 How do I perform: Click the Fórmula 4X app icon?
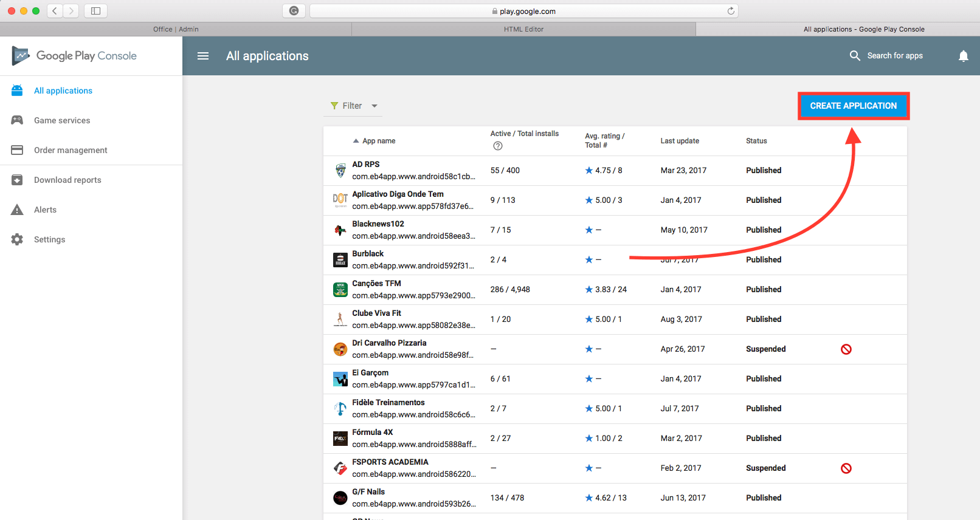[340, 439]
